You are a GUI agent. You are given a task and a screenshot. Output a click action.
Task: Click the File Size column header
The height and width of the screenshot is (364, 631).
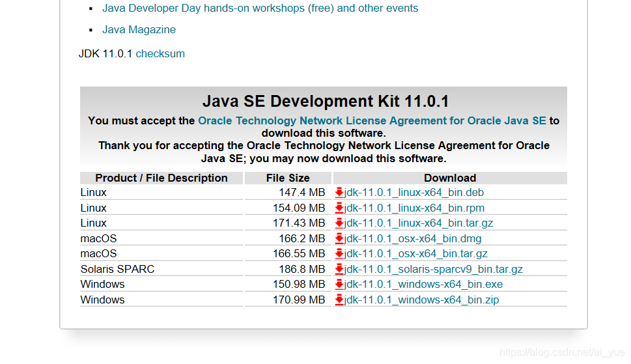point(288,178)
